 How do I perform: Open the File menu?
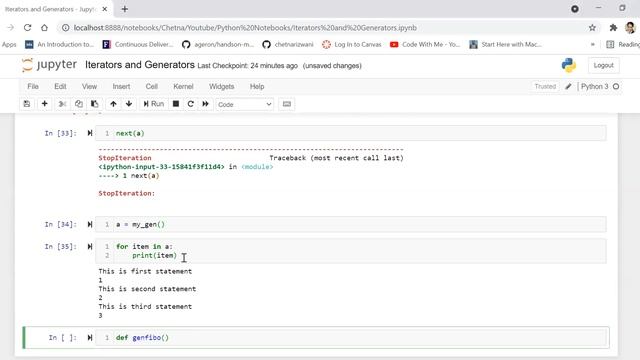(33, 87)
